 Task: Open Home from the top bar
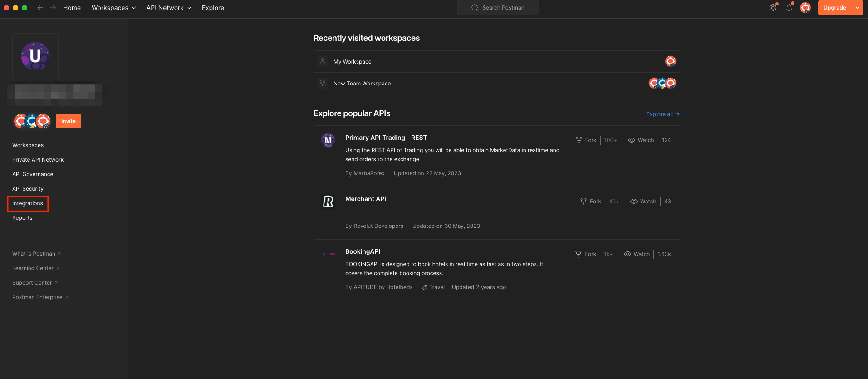[72, 8]
